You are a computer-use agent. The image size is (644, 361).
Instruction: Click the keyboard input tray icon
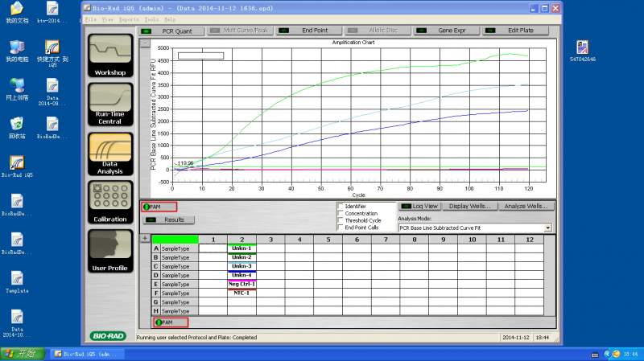[x=594, y=355]
